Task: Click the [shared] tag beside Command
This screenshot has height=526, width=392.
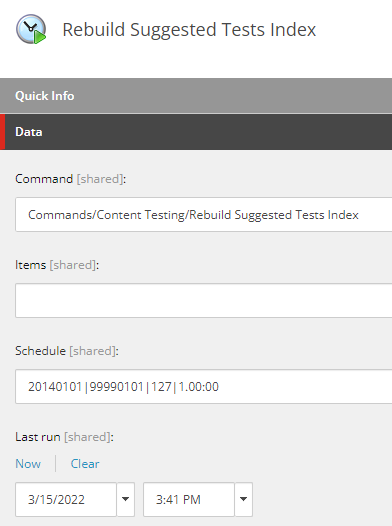Action: [x=100, y=179]
